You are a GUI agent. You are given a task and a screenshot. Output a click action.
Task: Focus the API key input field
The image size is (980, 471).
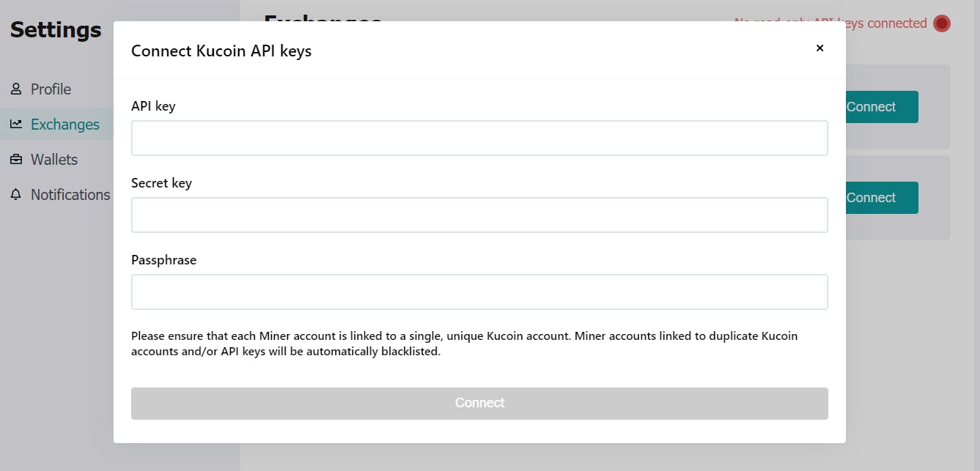pos(480,138)
